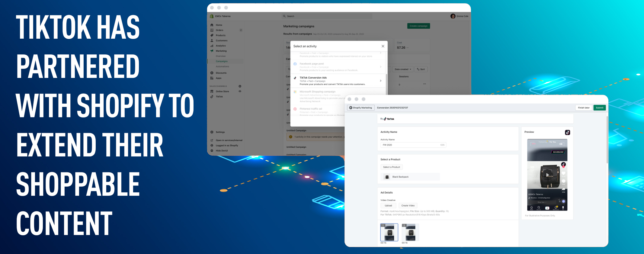This screenshot has height=254, width=644.
Task: Click the Marketing megaphone icon in sidebar
Action: 212,51
